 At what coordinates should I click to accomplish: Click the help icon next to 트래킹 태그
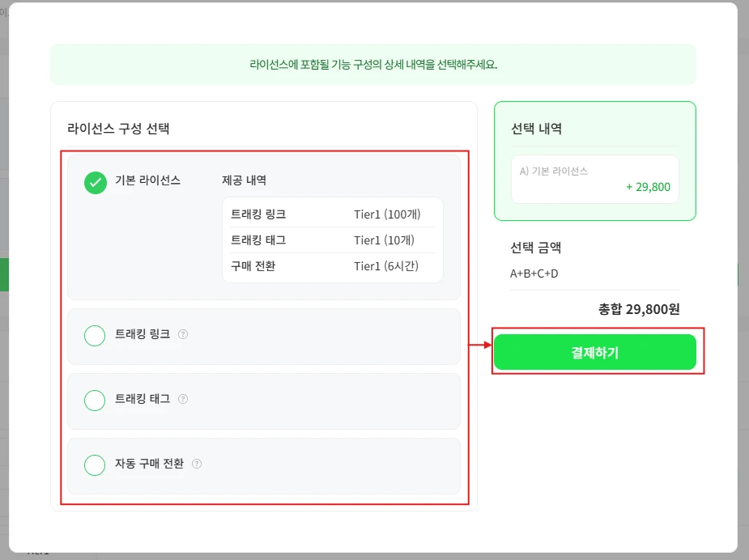click(183, 399)
